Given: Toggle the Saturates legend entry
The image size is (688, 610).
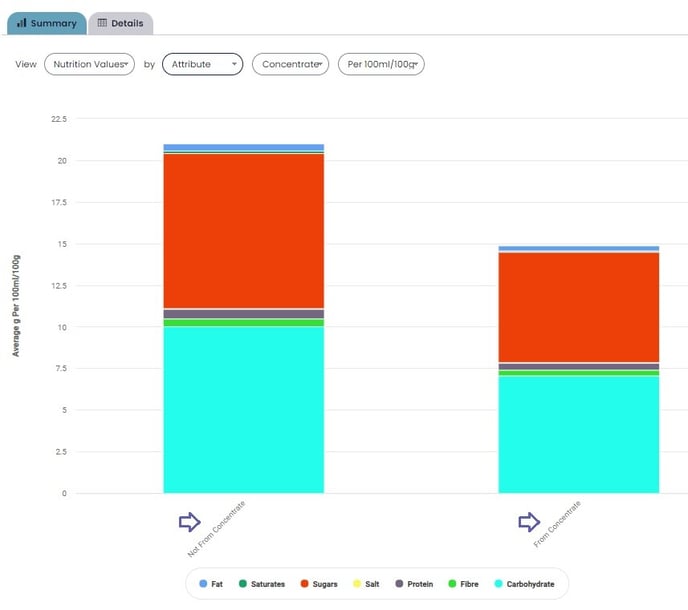Looking at the screenshot, I should pos(260,583).
